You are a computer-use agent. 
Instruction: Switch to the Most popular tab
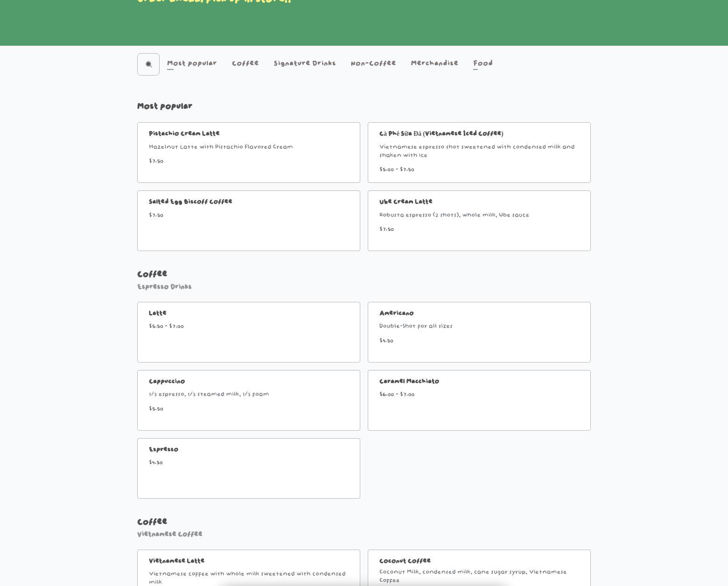tap(191, 63)
